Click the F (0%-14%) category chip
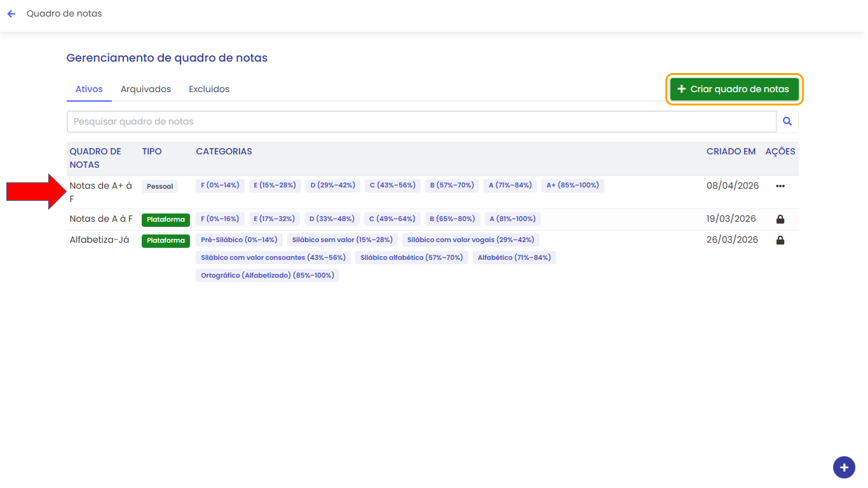This screenshot has height=488, width=868. 220,186
